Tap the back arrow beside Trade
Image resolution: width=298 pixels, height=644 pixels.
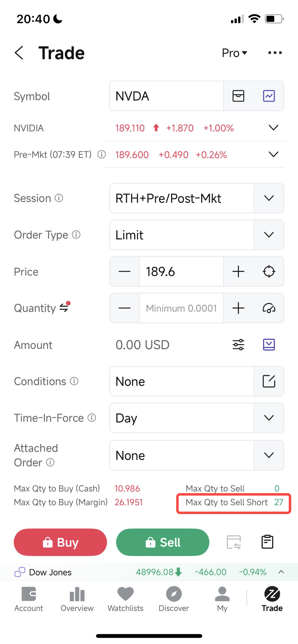pos(19,53)
